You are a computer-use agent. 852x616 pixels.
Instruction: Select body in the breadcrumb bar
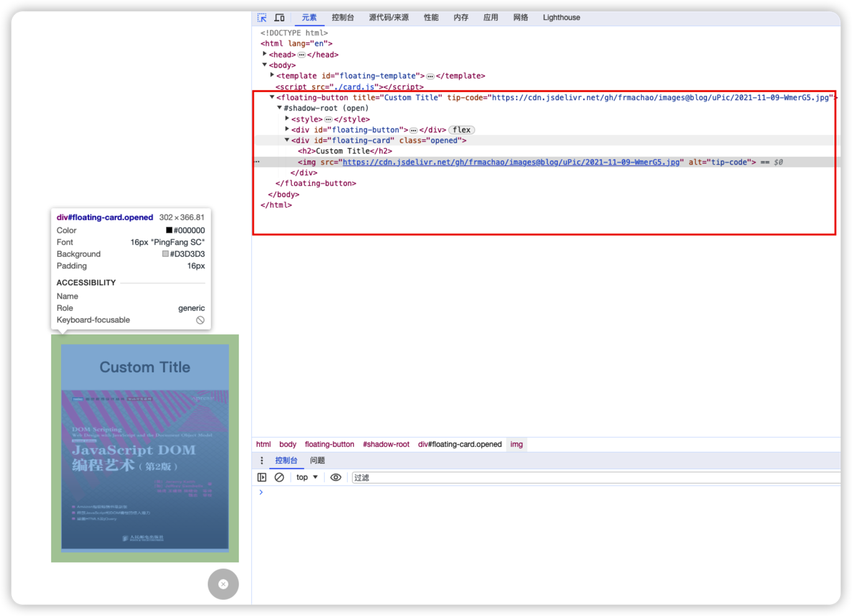click(287, 444)
